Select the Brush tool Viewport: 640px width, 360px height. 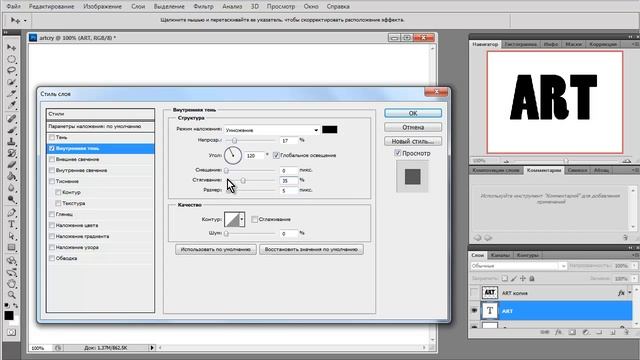11,131
